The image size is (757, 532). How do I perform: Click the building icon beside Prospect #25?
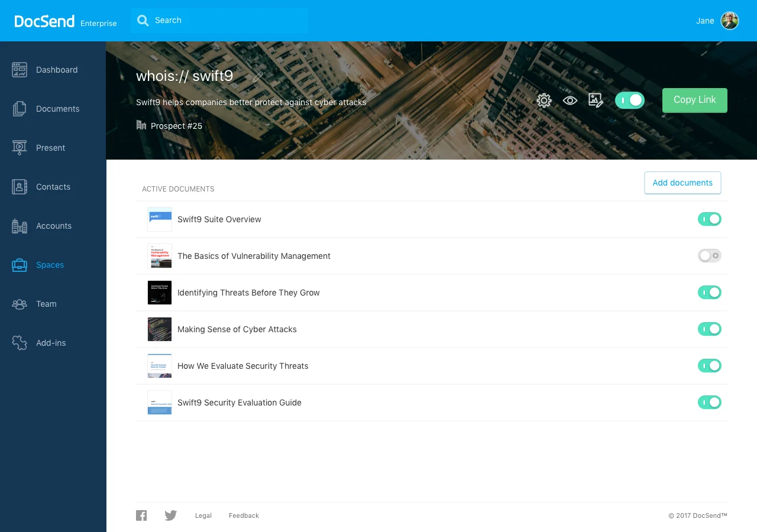[141, 125]
